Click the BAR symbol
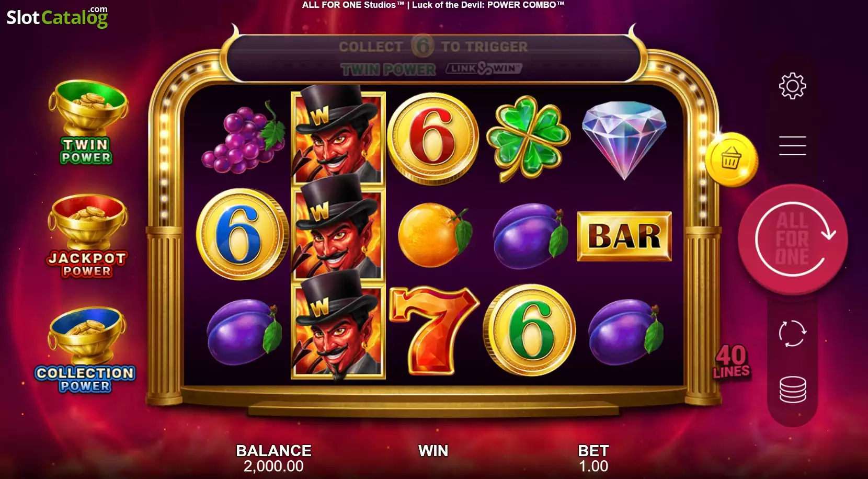This screenshot has height=479, width=868. coord(624,236)
